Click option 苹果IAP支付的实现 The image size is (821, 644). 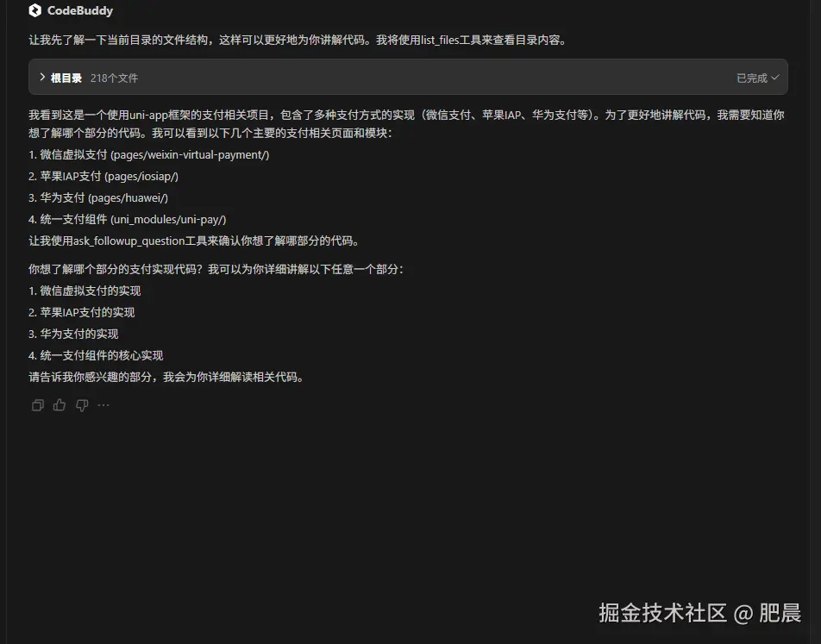(x=82, y=312)
